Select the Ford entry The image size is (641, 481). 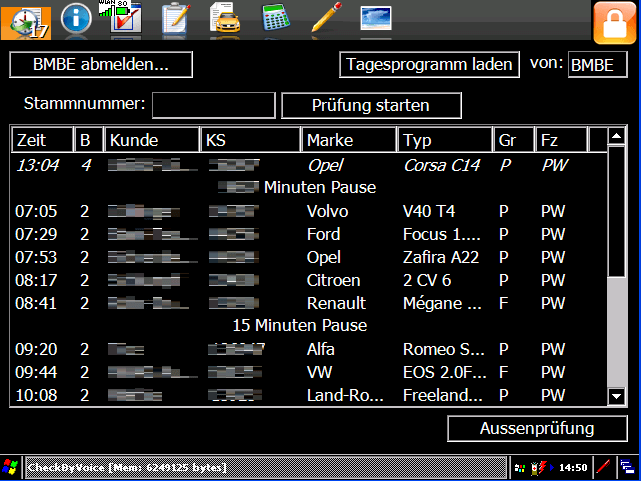[323, 234]
